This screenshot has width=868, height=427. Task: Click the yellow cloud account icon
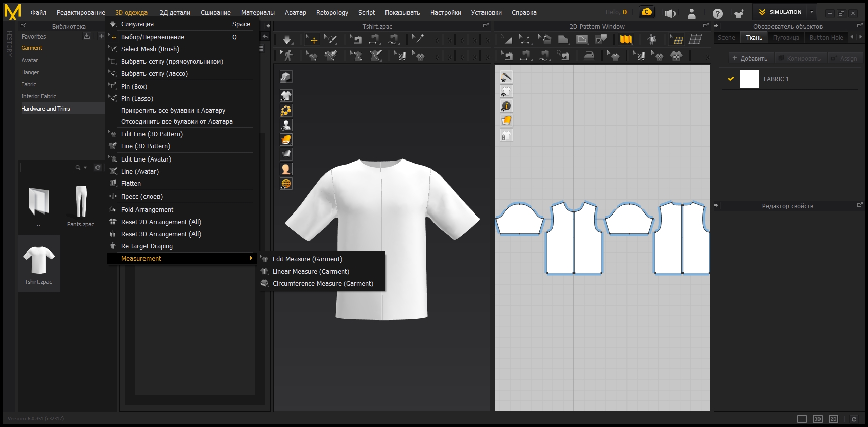646,12
